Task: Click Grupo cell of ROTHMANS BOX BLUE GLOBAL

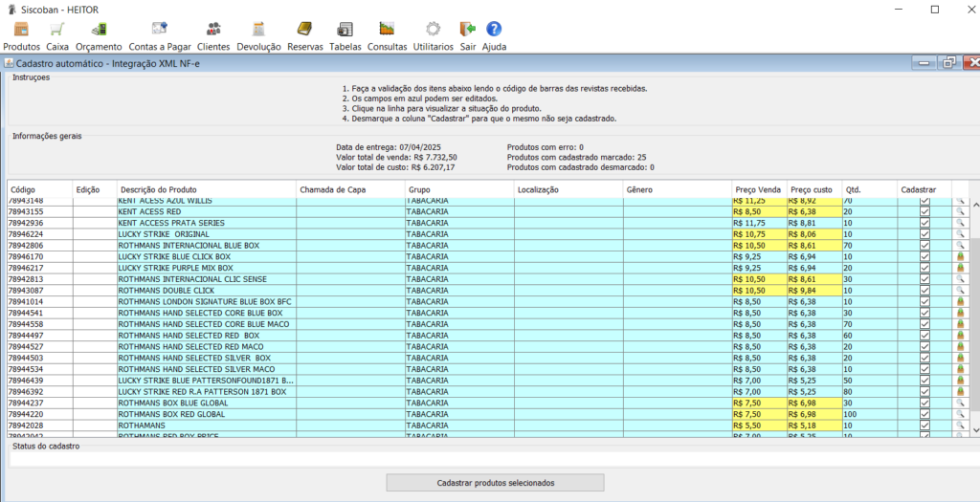Action: point(459,403)
